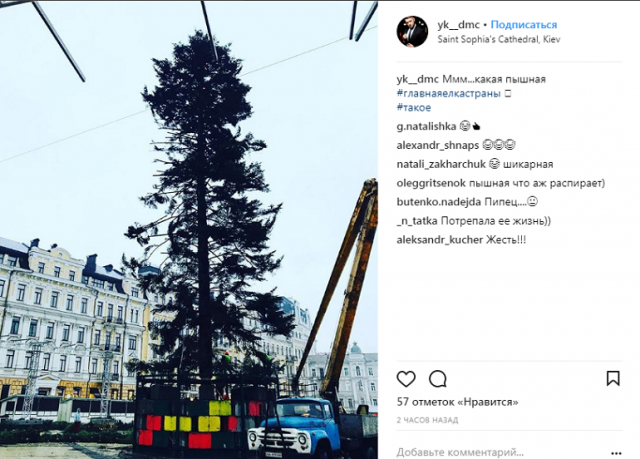Viewport: 640px width, 459px height.
Task: View the 57 отметок «Нравится» likes list
Action: click(458, 402)
